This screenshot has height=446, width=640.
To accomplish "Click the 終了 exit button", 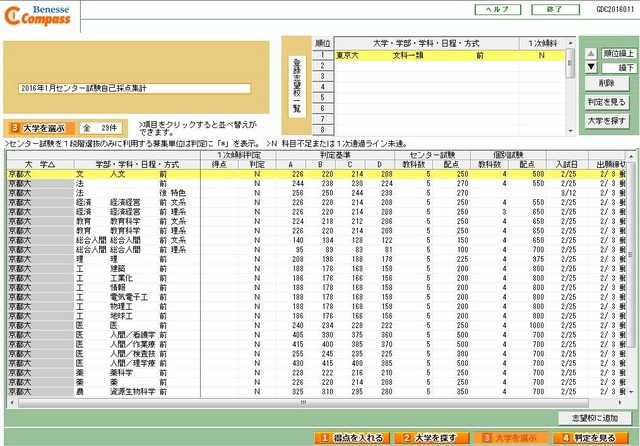I will [x=555, y=10].
